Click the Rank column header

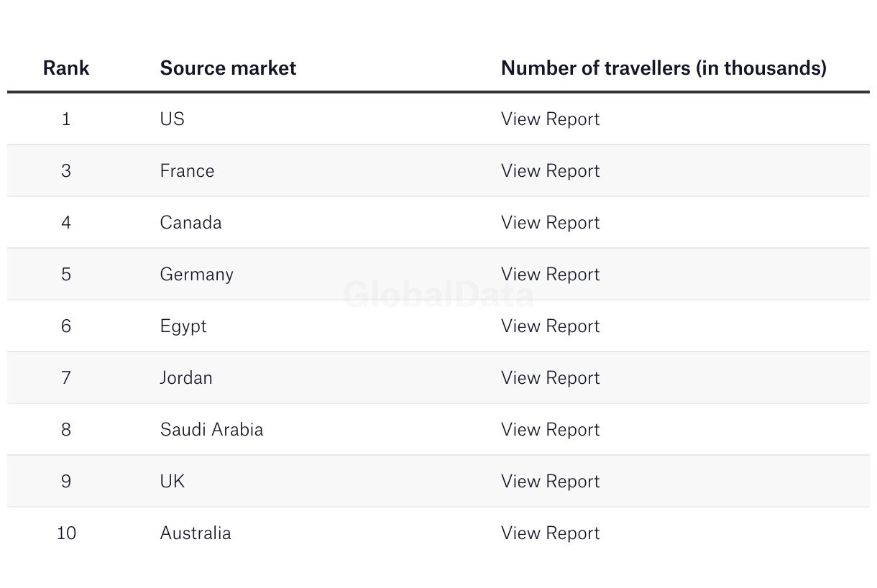coord(66,68)
